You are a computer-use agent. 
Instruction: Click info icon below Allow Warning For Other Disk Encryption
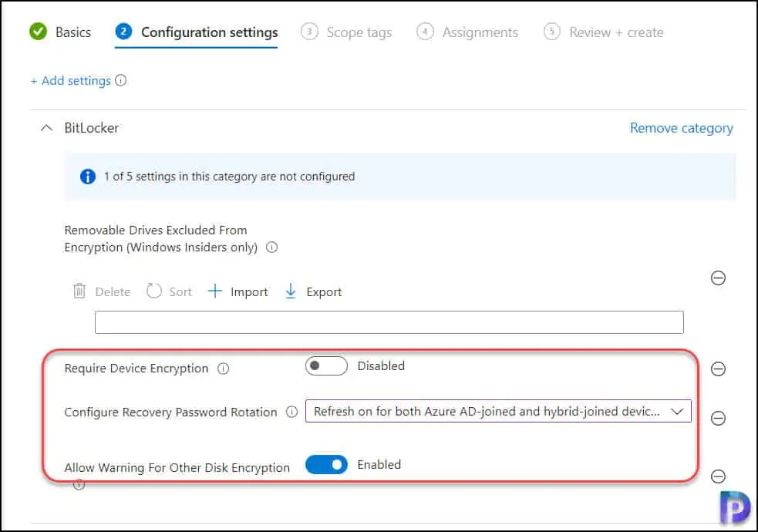pos(79,484)
